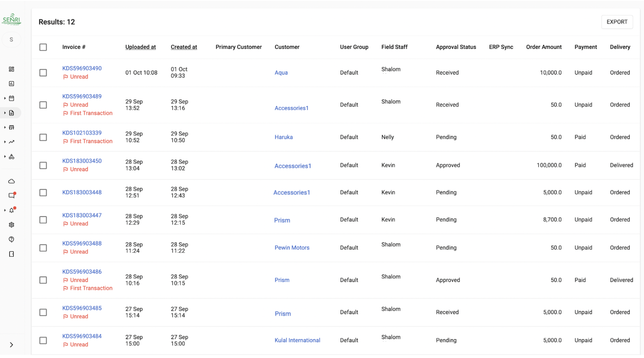
Task: Expand the shapes icon submenu arrow
Action: (x=5, y=156)
